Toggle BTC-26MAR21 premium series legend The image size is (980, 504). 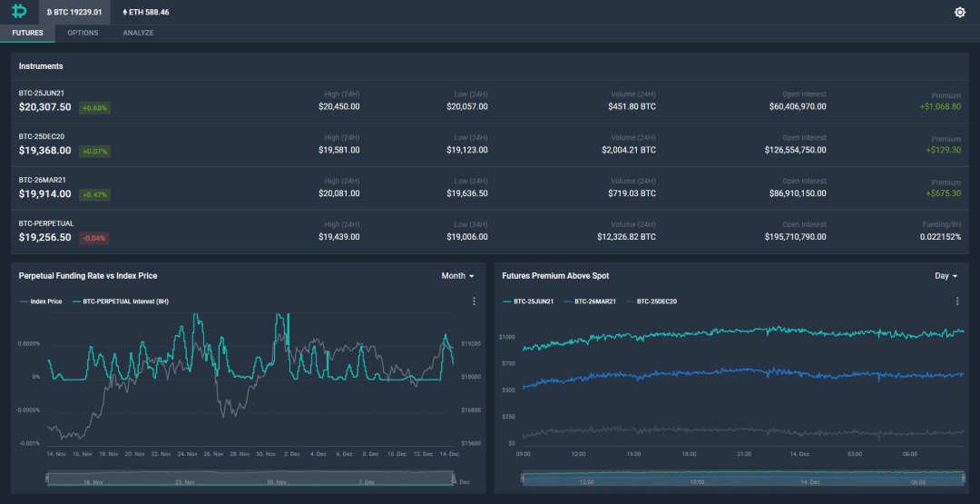click(x=590, y=301)
